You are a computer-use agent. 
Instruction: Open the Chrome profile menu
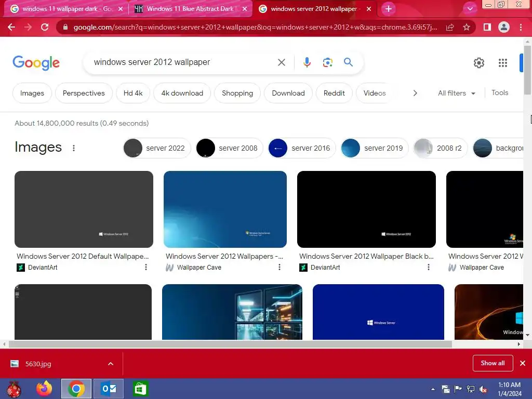point(504,27)
